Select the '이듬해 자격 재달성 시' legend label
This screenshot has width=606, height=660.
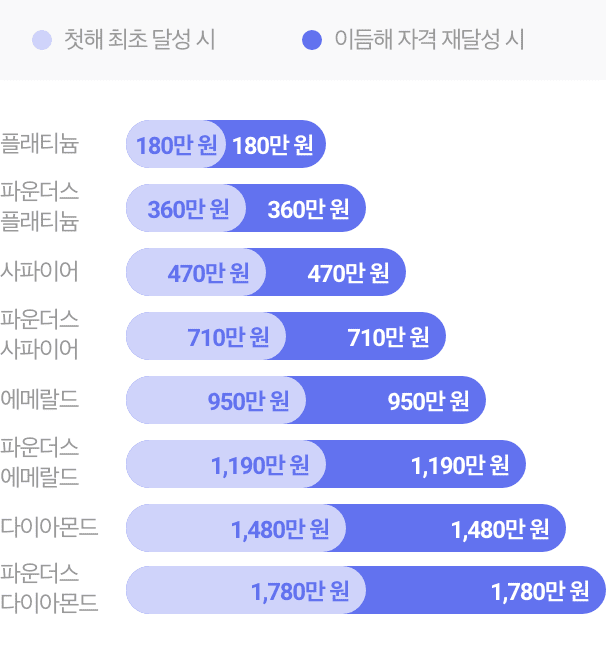click(x=429, y=40)
